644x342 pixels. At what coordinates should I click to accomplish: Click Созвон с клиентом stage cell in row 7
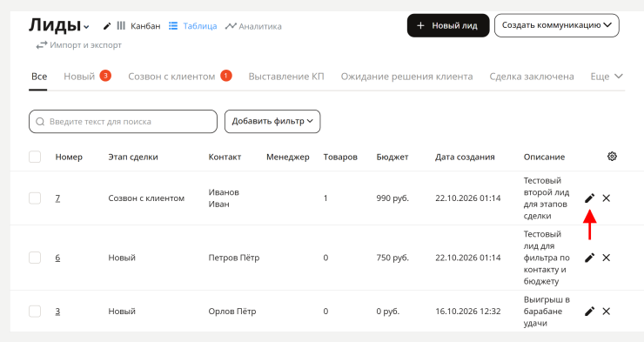click(146, 198)
